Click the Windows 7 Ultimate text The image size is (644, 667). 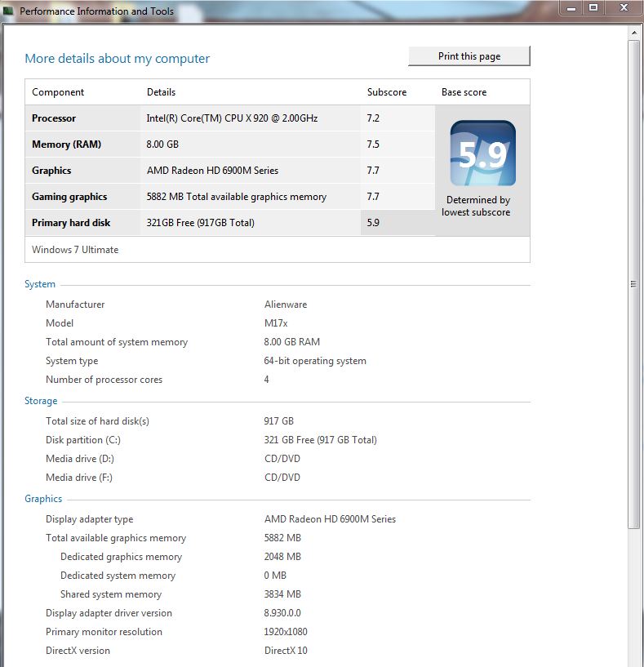[75, 250]
